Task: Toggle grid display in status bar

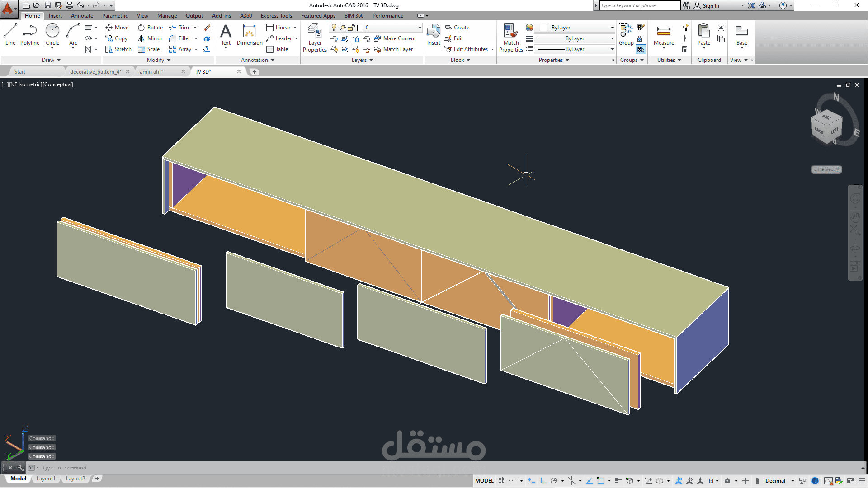Action: point(502,481)
